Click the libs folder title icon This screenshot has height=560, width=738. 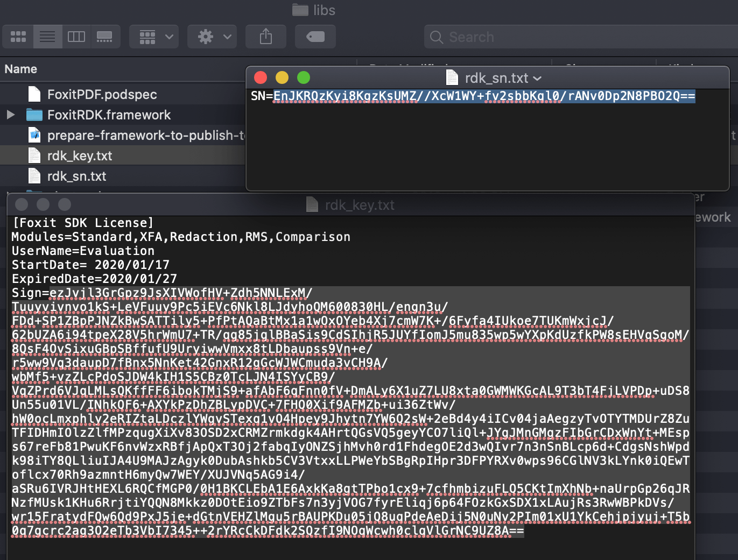point(300,10)
